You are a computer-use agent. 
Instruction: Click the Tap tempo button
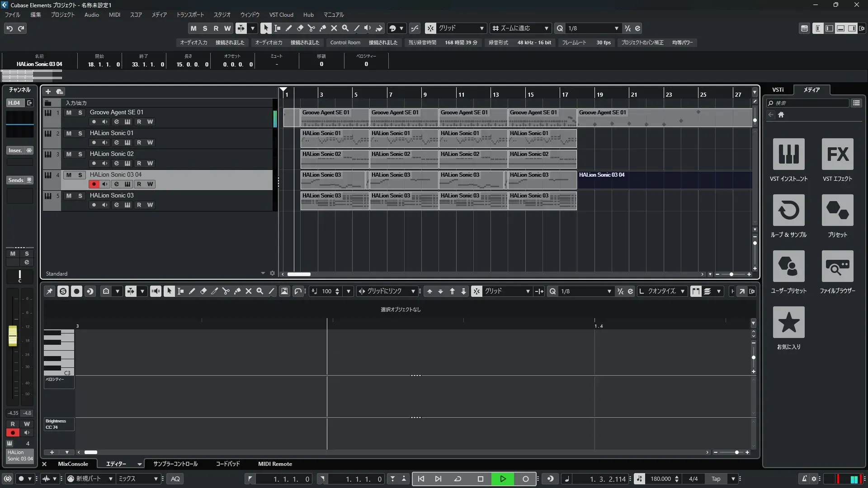[x=716, y=479]
